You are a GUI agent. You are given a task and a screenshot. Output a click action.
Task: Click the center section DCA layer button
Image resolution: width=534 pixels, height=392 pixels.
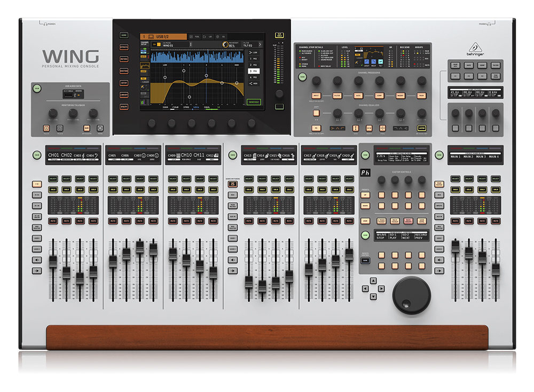click(233, 195)
